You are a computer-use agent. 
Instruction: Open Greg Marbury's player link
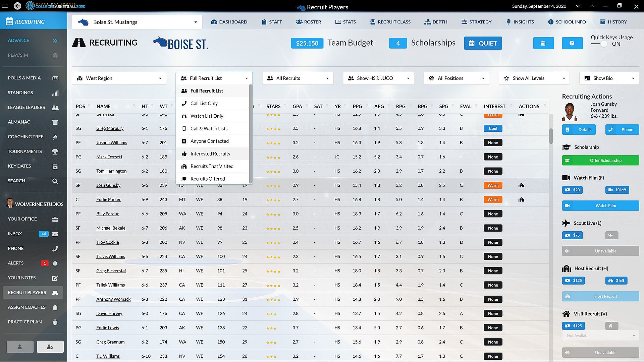click(110, 128)
